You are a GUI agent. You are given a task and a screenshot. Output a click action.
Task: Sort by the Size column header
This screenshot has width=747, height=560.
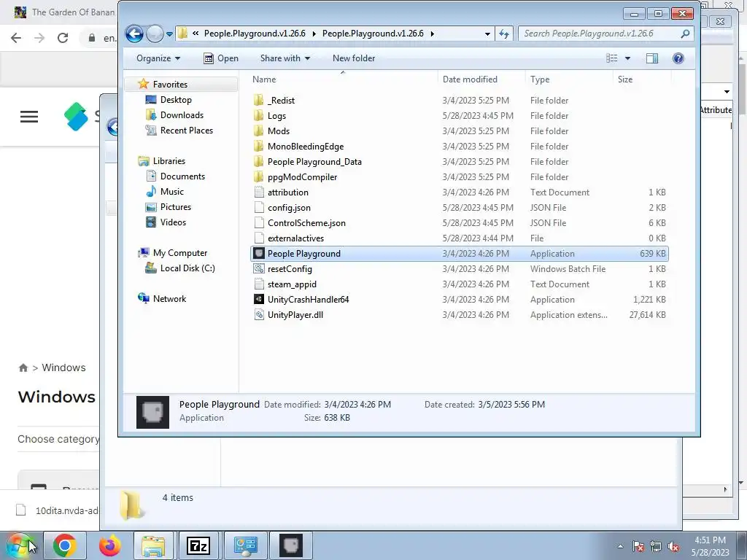[642, 79]
